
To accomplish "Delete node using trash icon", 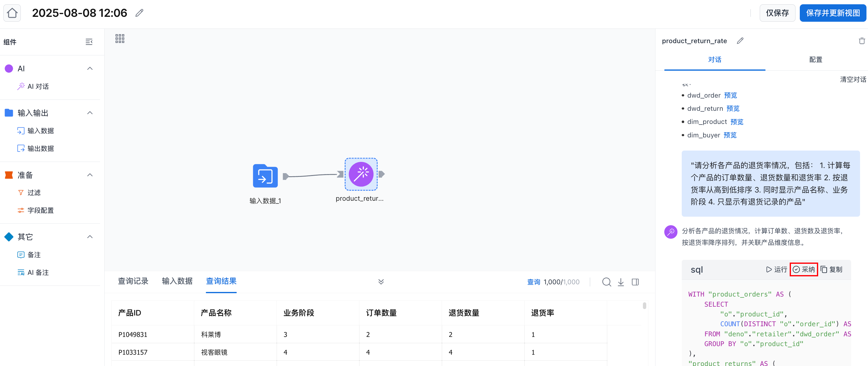I will coord(862,41).
